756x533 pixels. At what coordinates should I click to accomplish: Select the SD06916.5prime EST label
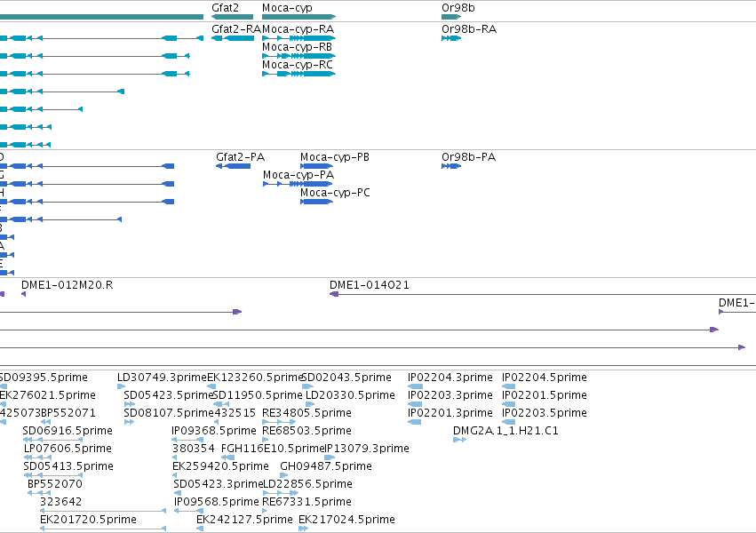coord(68,431)
